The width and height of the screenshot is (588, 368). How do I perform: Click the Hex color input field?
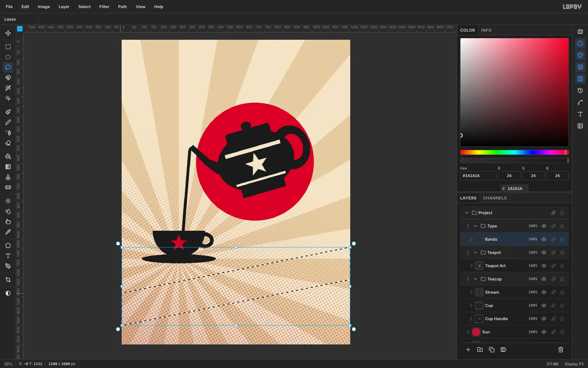(478, 176)
